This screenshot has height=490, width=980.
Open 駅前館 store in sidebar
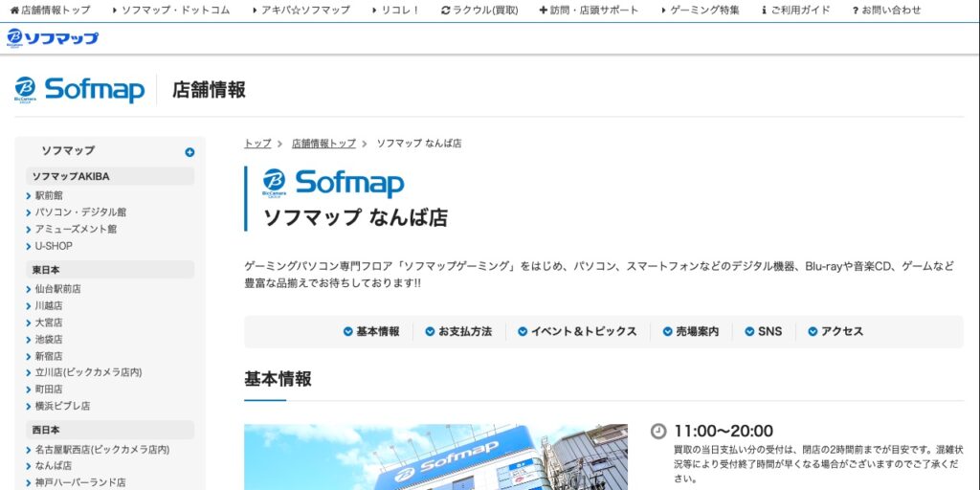(49, 195)
